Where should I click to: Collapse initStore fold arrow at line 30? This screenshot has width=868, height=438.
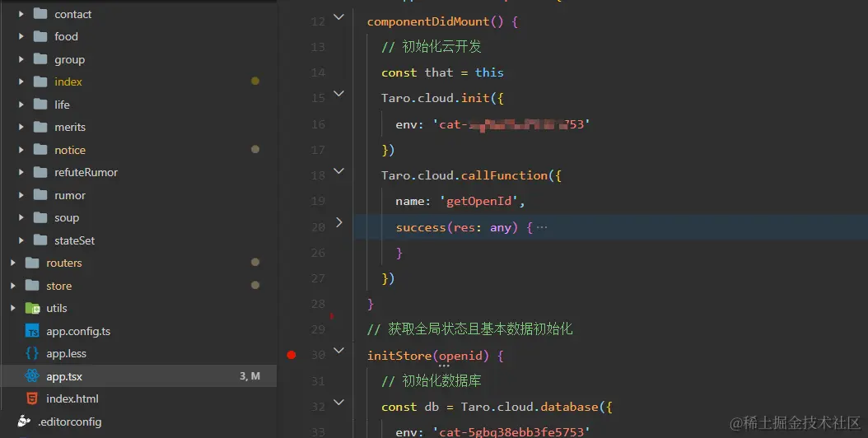click(338, 351)
